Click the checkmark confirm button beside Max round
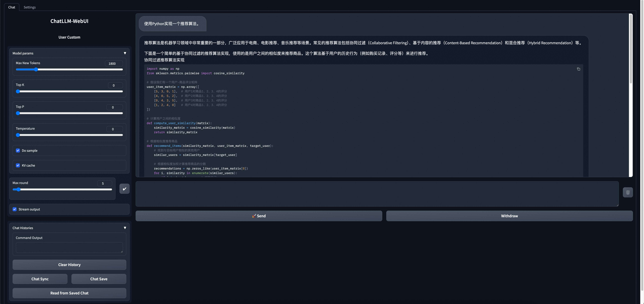Image resolution: width=644 pixels, height=304 pixels. click(x=124, y=189)
